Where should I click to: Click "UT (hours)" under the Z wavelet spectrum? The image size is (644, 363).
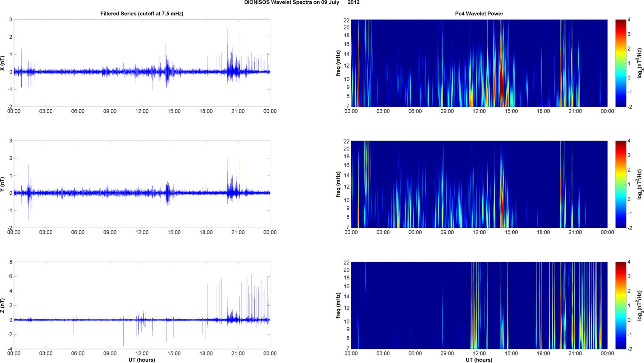pyautogui.click(x=479, y=360)
